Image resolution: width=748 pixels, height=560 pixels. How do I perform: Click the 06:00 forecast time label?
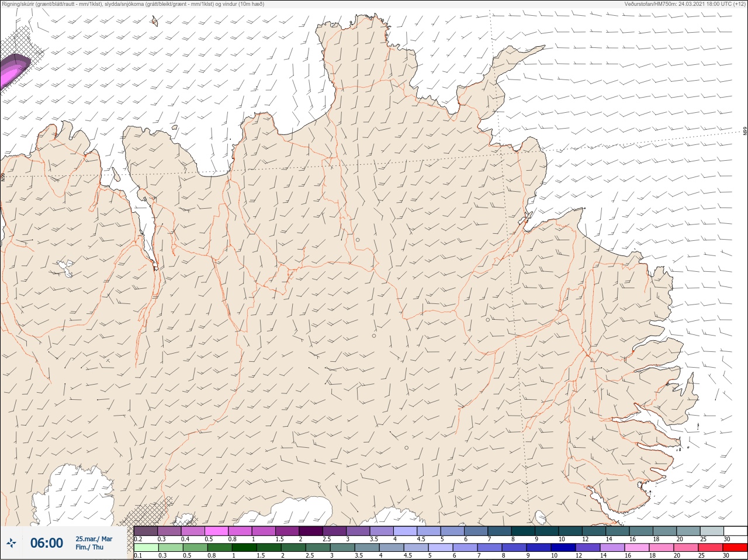(x=47, y=543)
